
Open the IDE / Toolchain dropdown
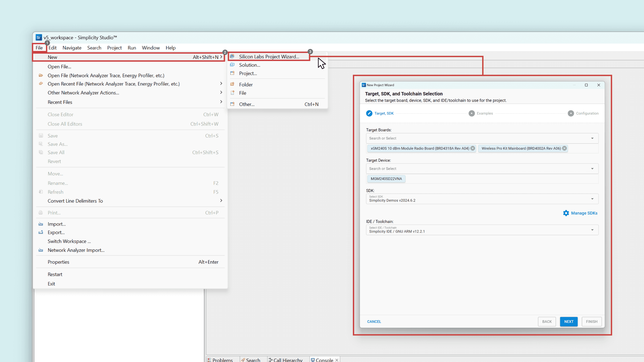tap(592, 230)
